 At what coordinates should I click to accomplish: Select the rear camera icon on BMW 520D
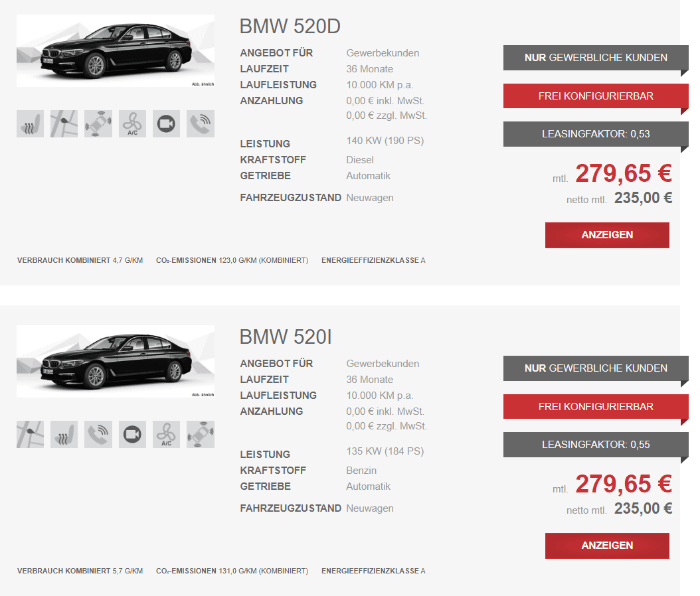tap(167, 123)
